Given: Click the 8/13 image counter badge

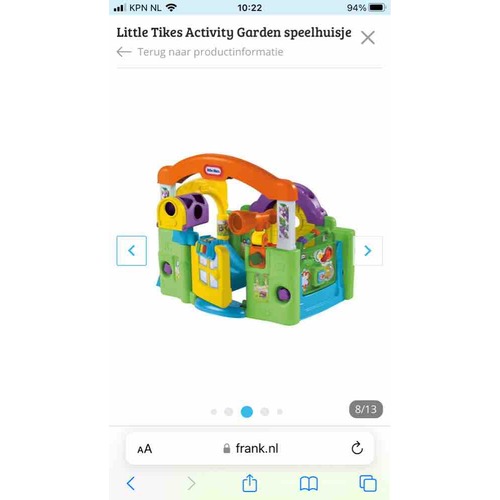Looking at the screenshot, I should click(x=366, y=409).
